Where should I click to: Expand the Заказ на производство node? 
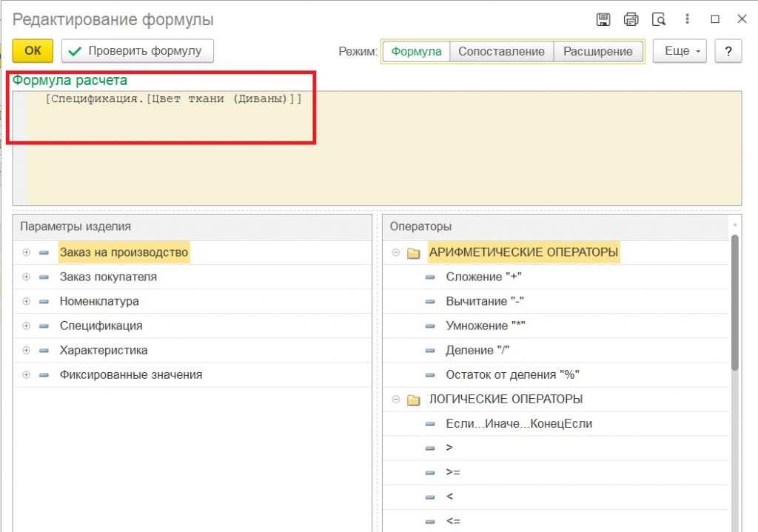26,252
